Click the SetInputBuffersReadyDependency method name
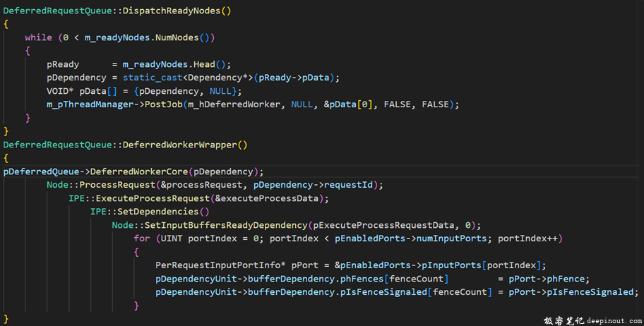The height and width of the screenshot is (326, 644). [x=226, y=225]
